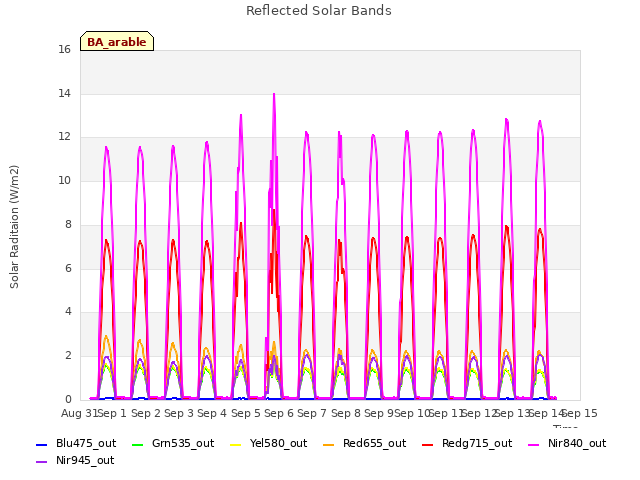Click the Redg715_out legend label
This screenshot has width=640, height=480.
[x=477, y=443]
